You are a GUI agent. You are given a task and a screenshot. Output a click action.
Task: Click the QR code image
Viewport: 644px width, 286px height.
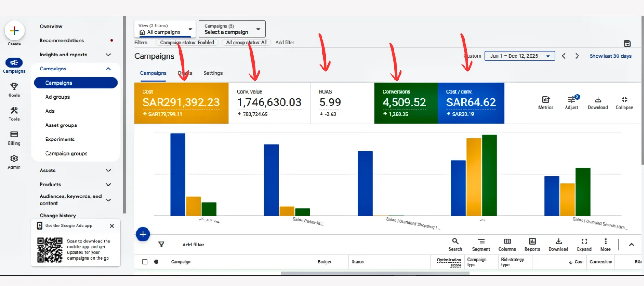pos(50,250)
